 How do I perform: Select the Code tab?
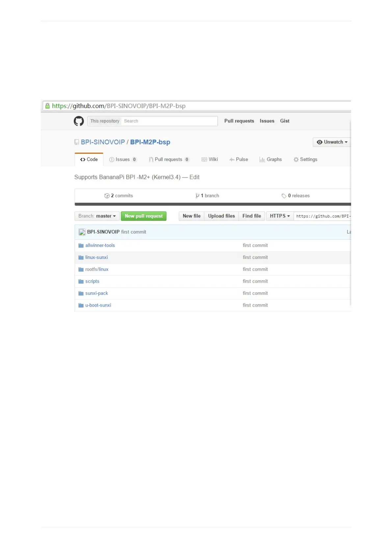click(x=89, y=160)
